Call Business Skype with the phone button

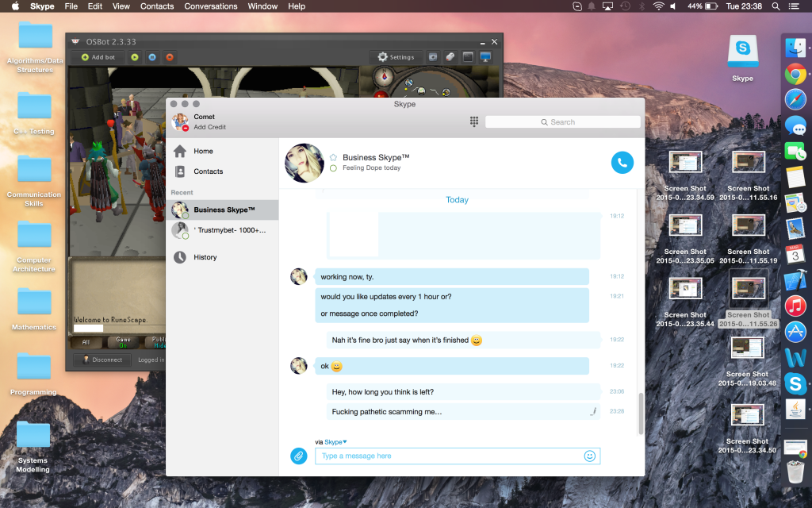click(622, 163)
